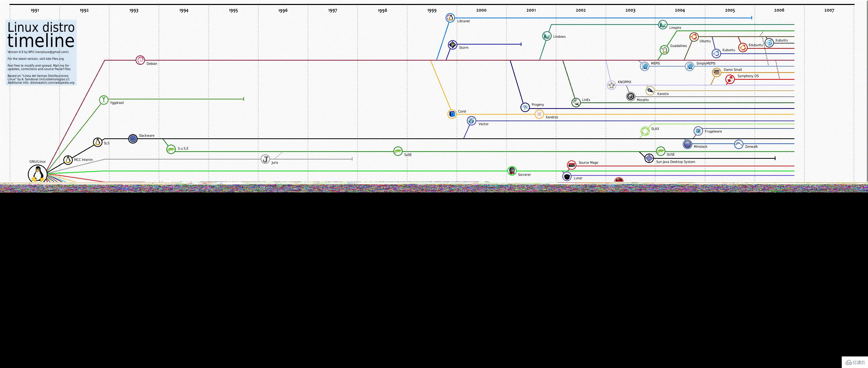The height and width of the screenshot is (368, 868).
Task: Click the SLAX icon
Action: (x=645, y=131)
